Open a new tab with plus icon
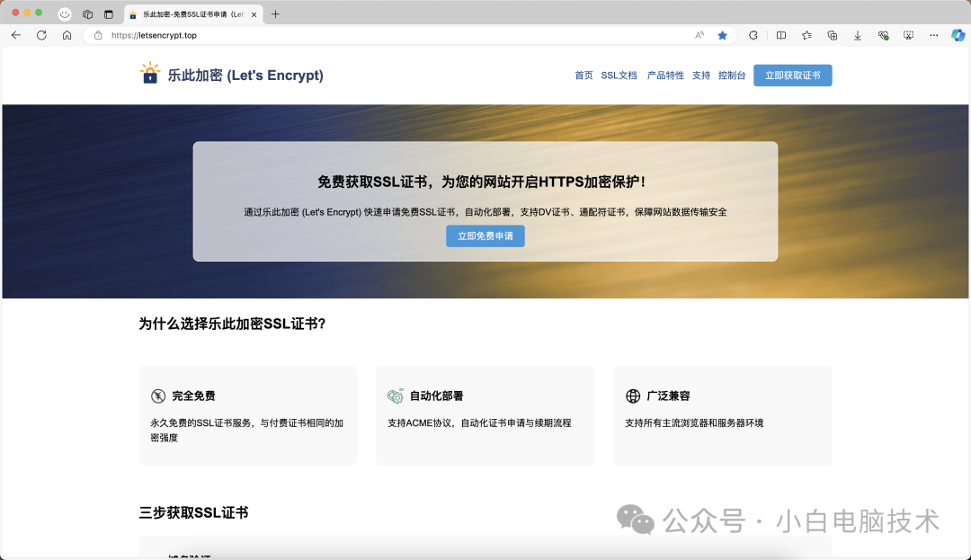Screen dimensions: 971x560 (276, 14)
